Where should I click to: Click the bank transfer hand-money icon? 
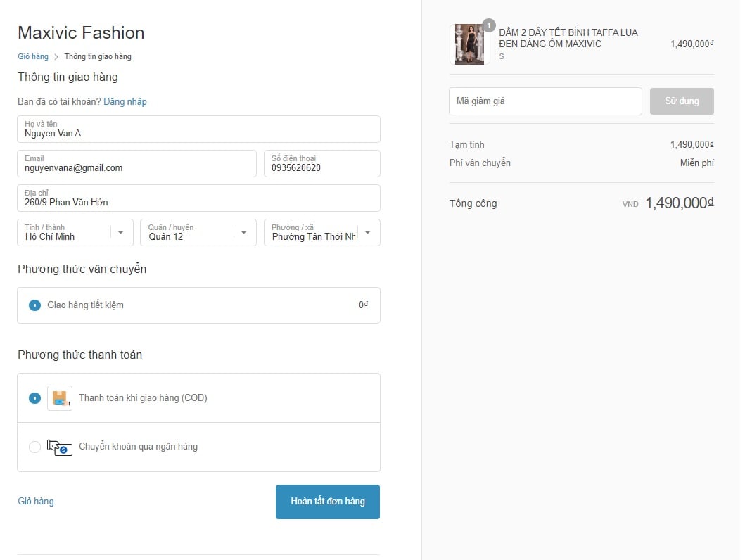tap(60, 447)
